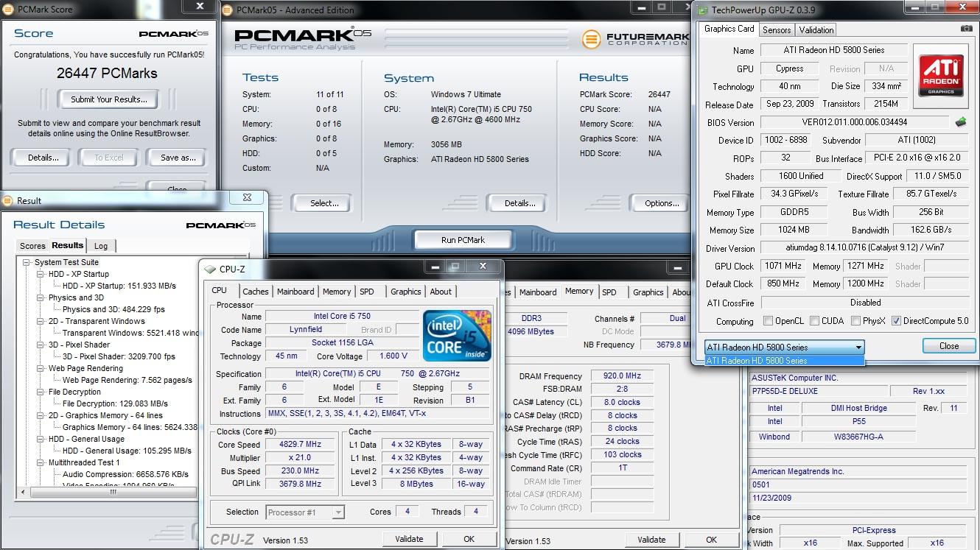Collapse the 3D - Pixel Shader node
This screenshot has width=980, height=550.
coord(41,345)
